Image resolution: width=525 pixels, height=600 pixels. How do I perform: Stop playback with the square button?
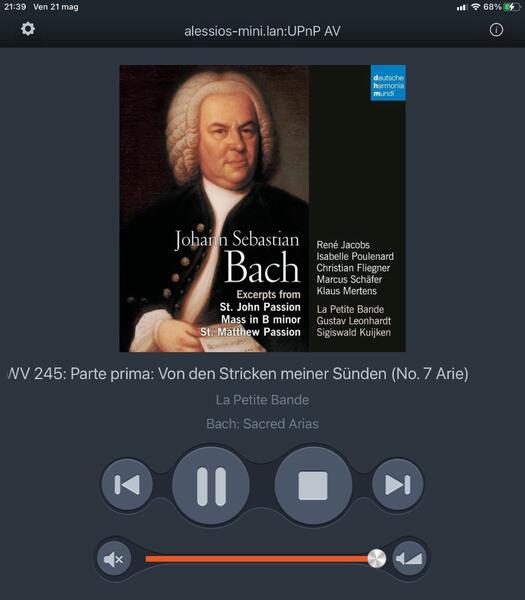point(313,486)
